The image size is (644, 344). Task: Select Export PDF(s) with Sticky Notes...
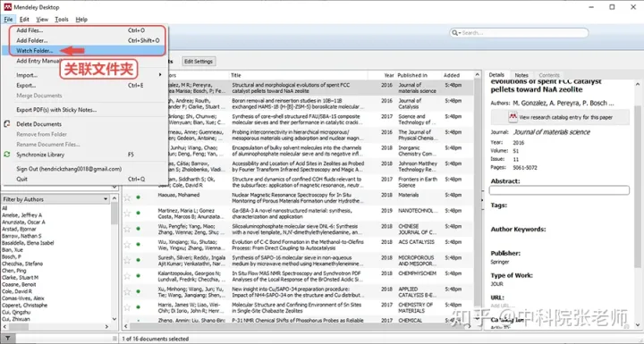pos(84,110)
